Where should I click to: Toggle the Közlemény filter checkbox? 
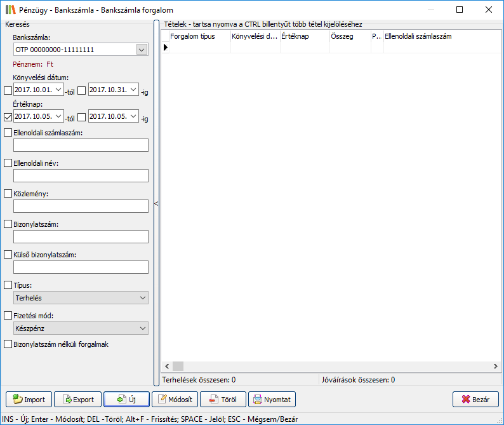click(x=8, y=194)
